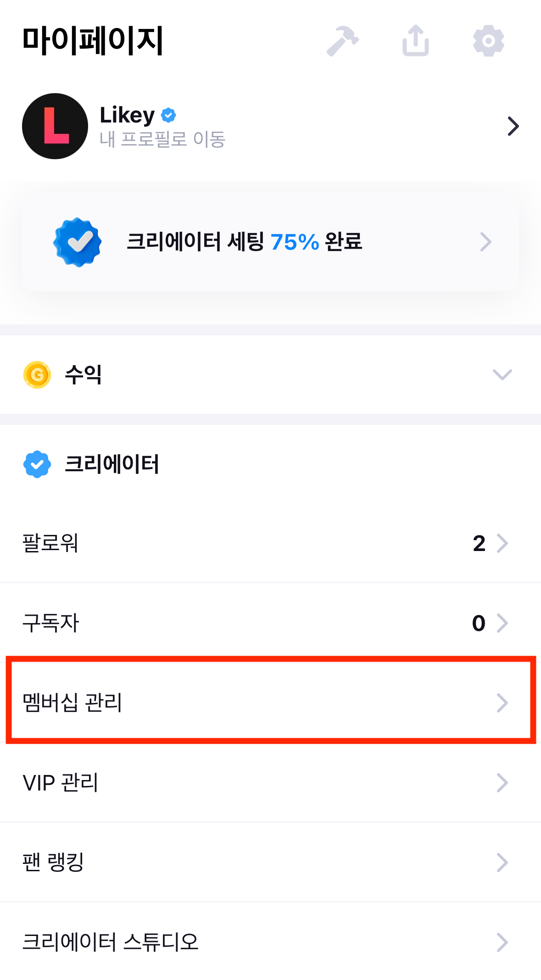Tap the 수익 label

click(83, 375)
